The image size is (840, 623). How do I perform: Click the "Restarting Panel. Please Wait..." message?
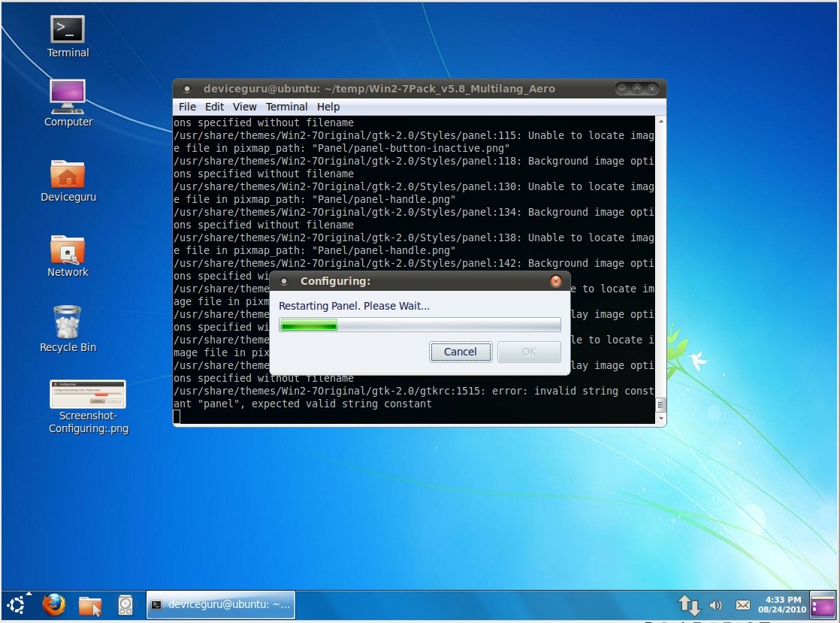coord(354,306)
